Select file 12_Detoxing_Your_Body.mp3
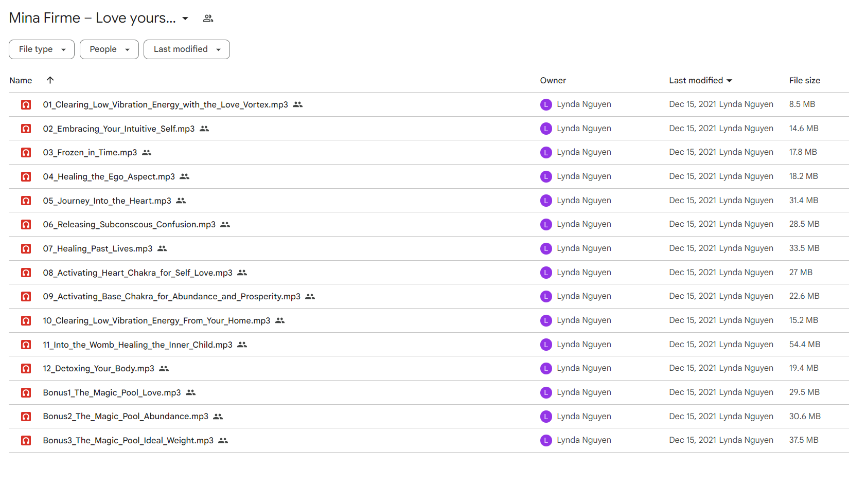Image resolution: width=849 pixels, height=504 pixels. (x=99, y=368)
